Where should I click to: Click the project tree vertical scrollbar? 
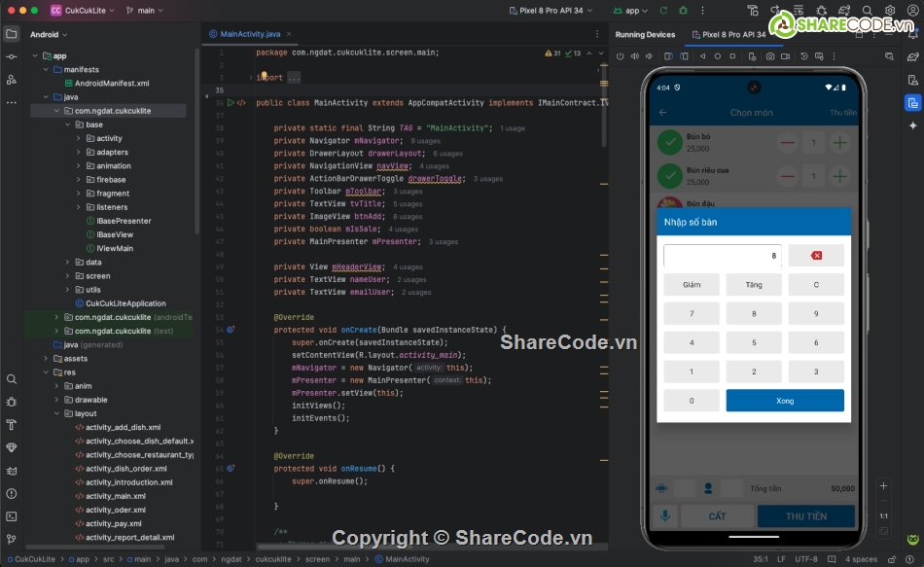[x=197, y=141]
